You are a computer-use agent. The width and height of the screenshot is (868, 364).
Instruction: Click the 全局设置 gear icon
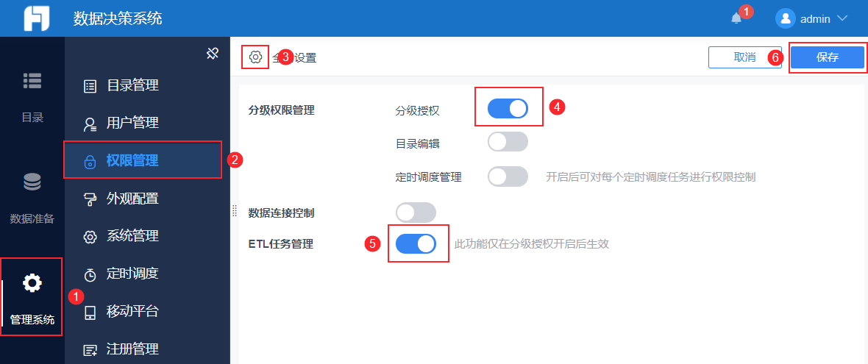point(255,57)
